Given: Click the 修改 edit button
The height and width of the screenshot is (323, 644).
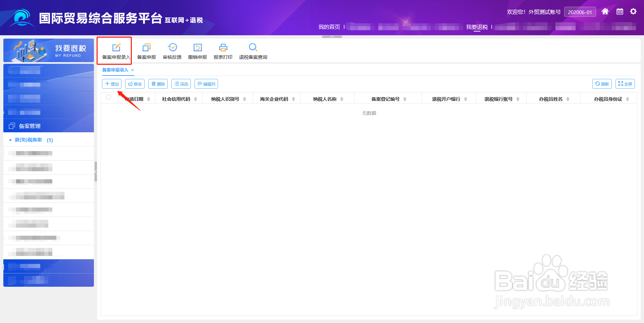Looking at the screenshot, I should point(135,84).
